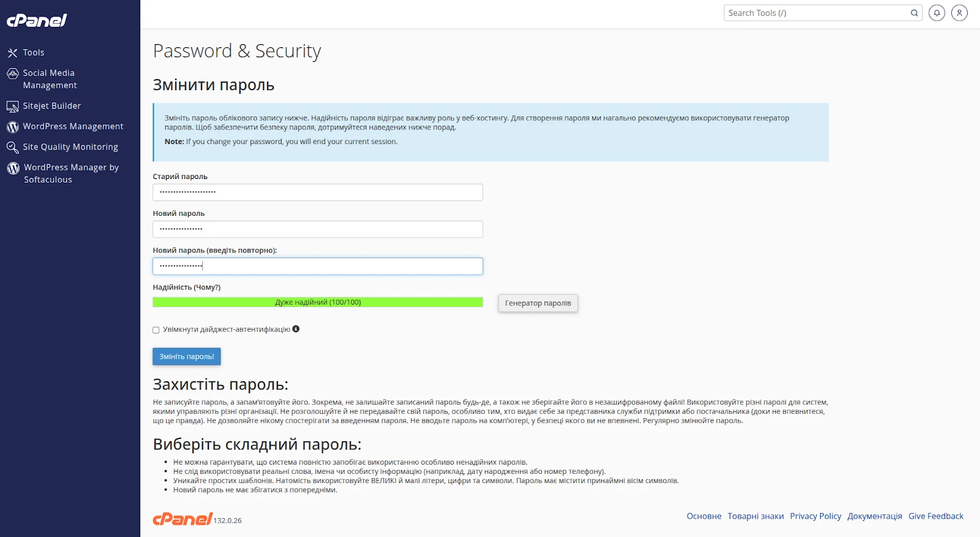
Task: Click the search magnifier in Search Tools bar
Action: coord(913,12)
